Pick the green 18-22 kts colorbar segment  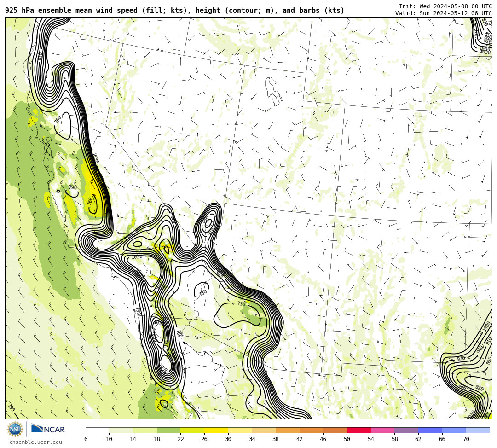tap(168, 430)
